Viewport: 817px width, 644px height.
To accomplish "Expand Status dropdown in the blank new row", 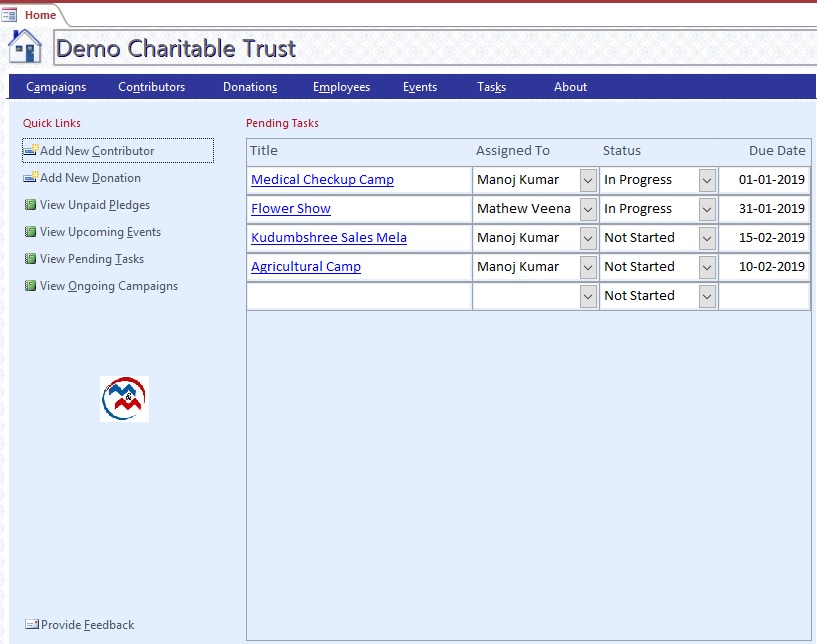I will pyautogui.click(x=707, y=296).
